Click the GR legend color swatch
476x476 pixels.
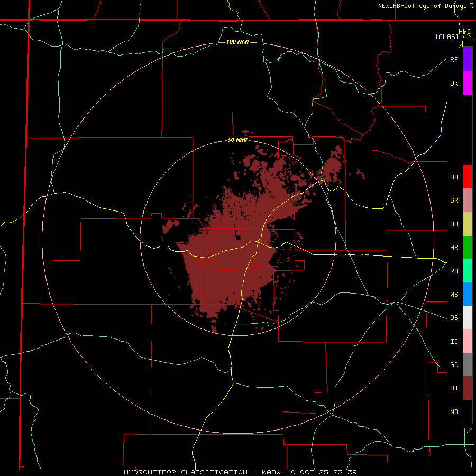pos(467,200)
